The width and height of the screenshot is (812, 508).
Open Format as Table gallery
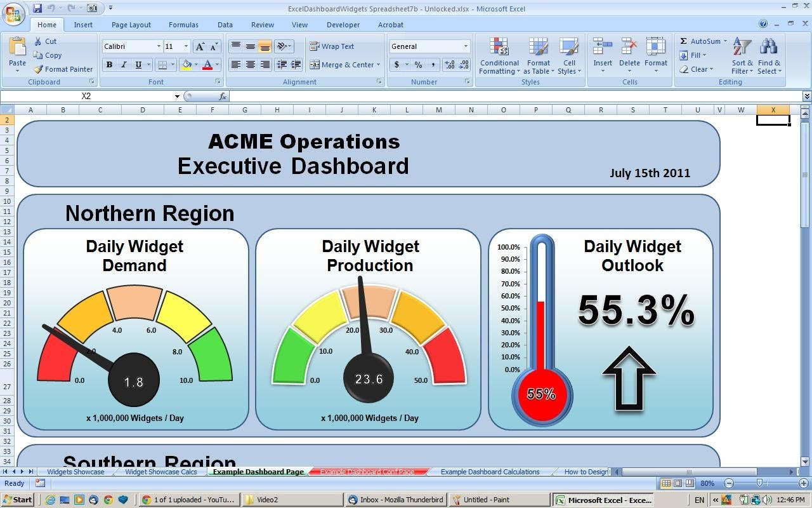pyautogui.click(x=538, y=56)
